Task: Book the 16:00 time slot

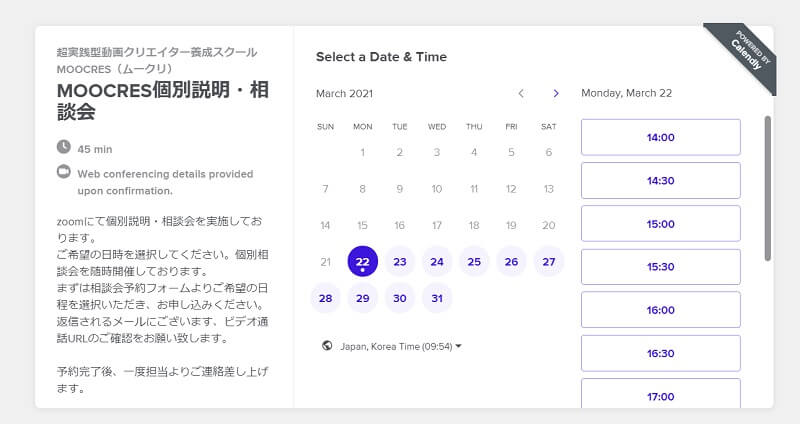Action: point(660,310)
